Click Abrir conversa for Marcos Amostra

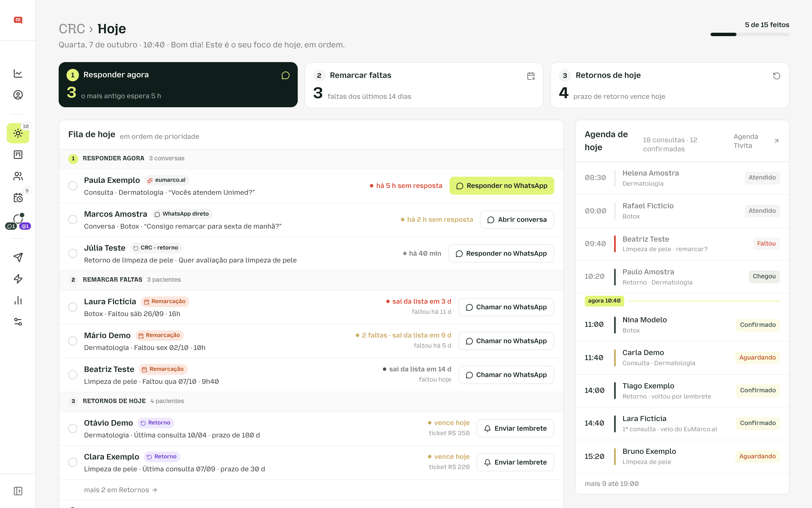[x=517, y=220]
